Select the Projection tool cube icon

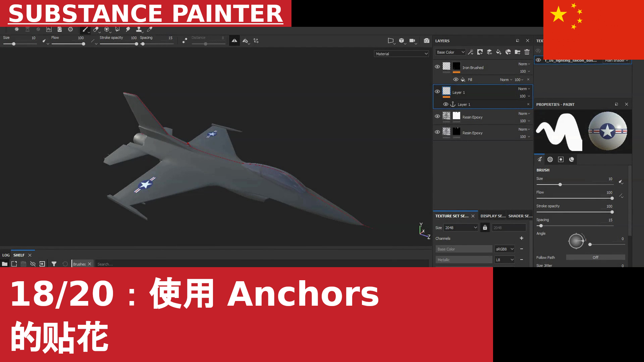(107, 29)
